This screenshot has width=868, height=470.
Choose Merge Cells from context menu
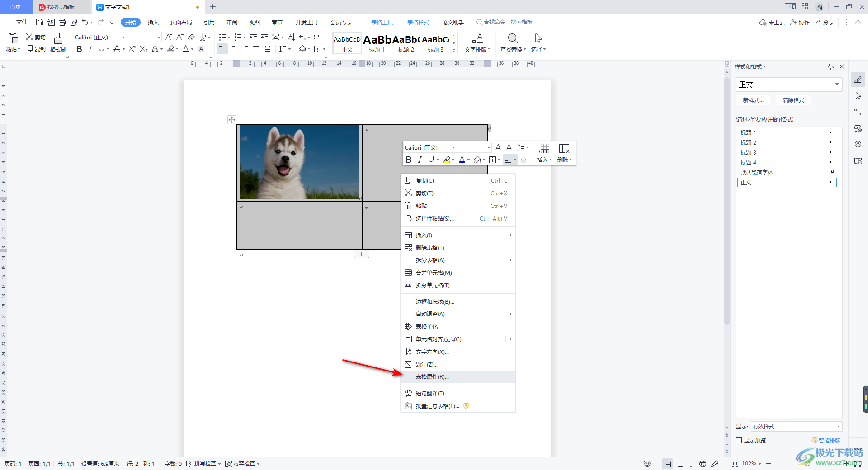click(x=458, y=273)
